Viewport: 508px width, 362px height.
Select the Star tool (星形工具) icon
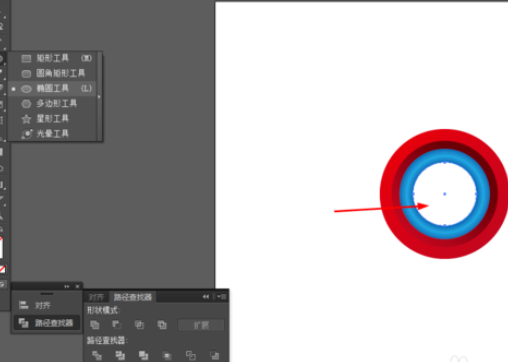[26, 119]
